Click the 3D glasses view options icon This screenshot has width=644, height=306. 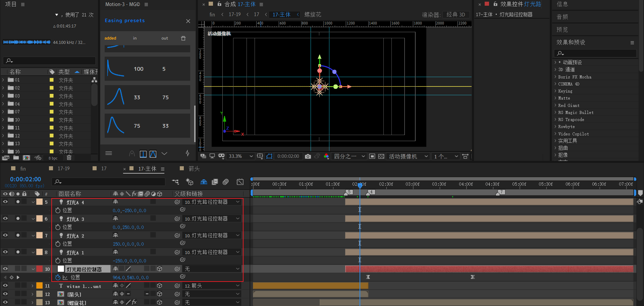click(221, 156)
